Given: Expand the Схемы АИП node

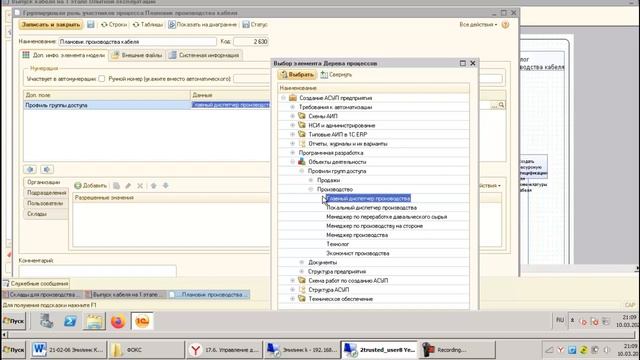Looking at the screenshot, I should coord(292,116).
